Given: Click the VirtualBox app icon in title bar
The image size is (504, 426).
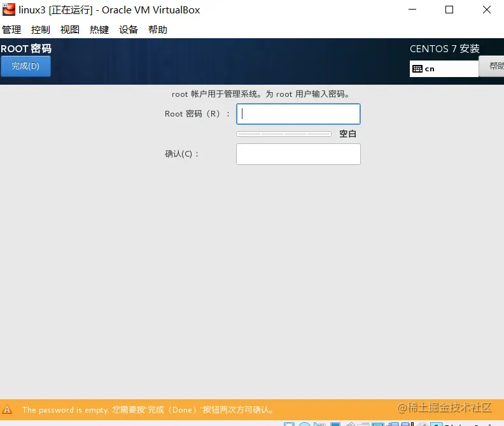Looking at the screenshot, I should pos(9,10).
